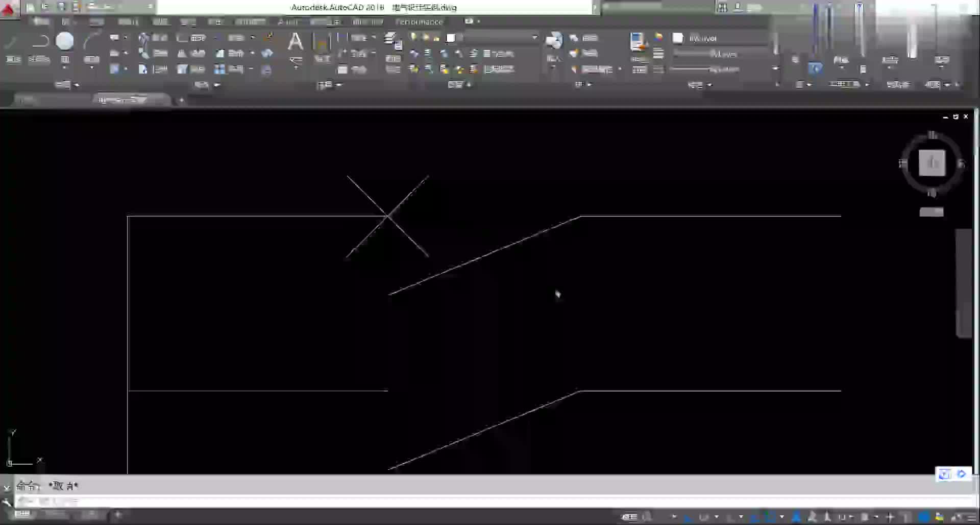Screen dimensions: 980x525
Task: Click the current layer color square
Action: point(450,38)
